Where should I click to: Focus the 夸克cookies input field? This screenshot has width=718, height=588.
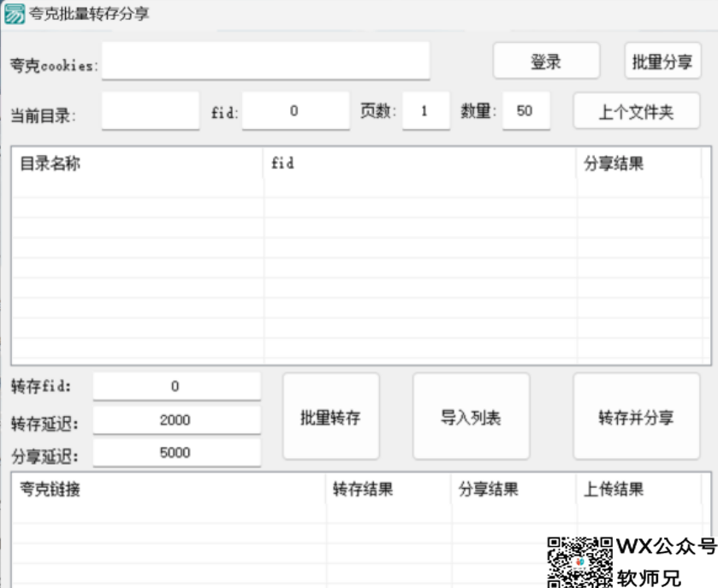click(265, 62)
